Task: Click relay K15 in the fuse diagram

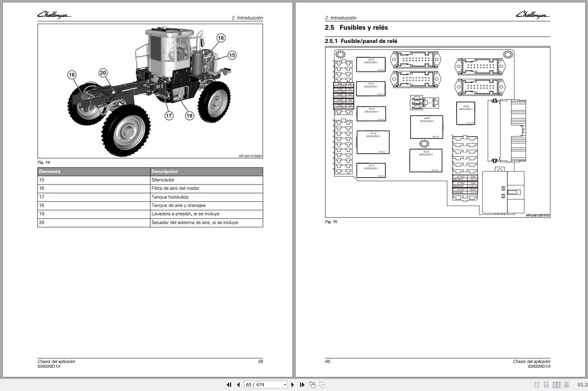Action: pyautogui.click(x=371, y=65)
